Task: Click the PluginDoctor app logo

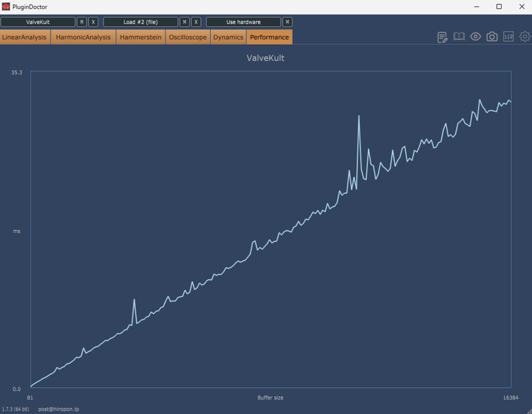Action: 6,6
